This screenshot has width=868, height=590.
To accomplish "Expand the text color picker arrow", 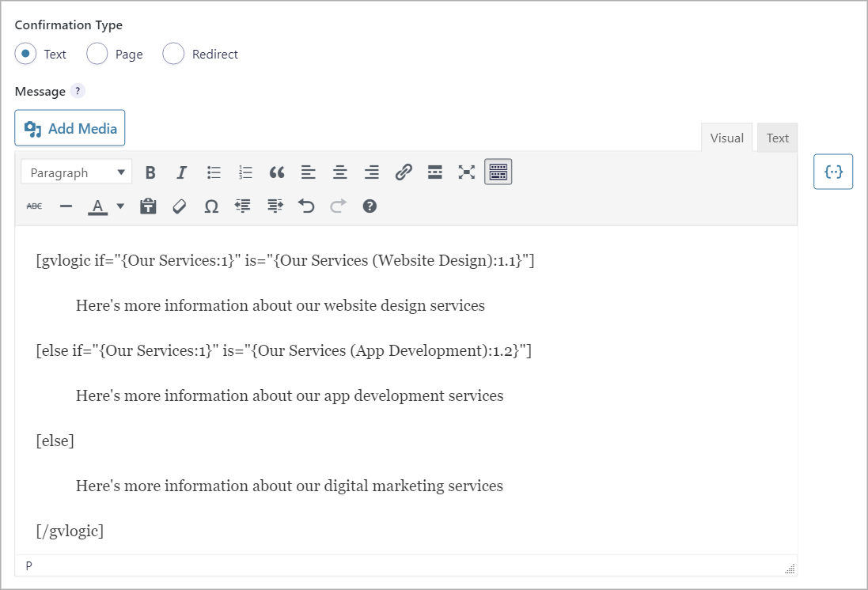I will pos(120,206).
